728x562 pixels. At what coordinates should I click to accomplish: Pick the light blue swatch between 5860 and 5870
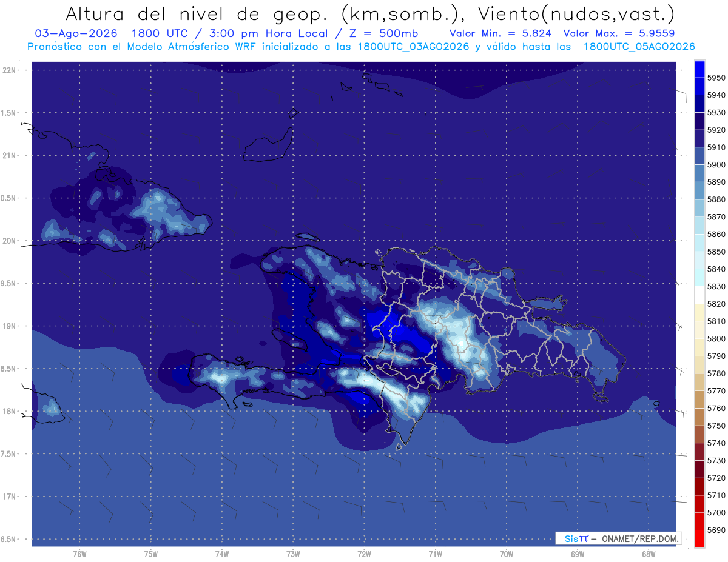699,226
